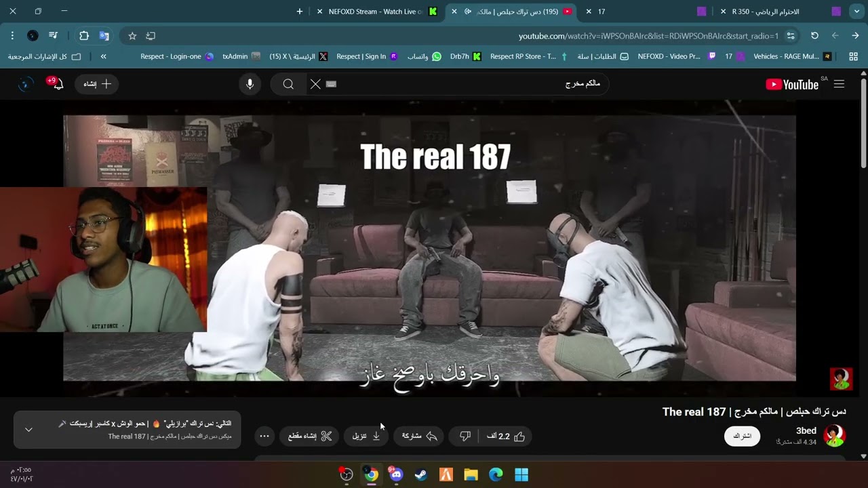Open the txAdmin bookmark
Image resolution: width=868 pixels, height=488 pixels.
[241, 56]
